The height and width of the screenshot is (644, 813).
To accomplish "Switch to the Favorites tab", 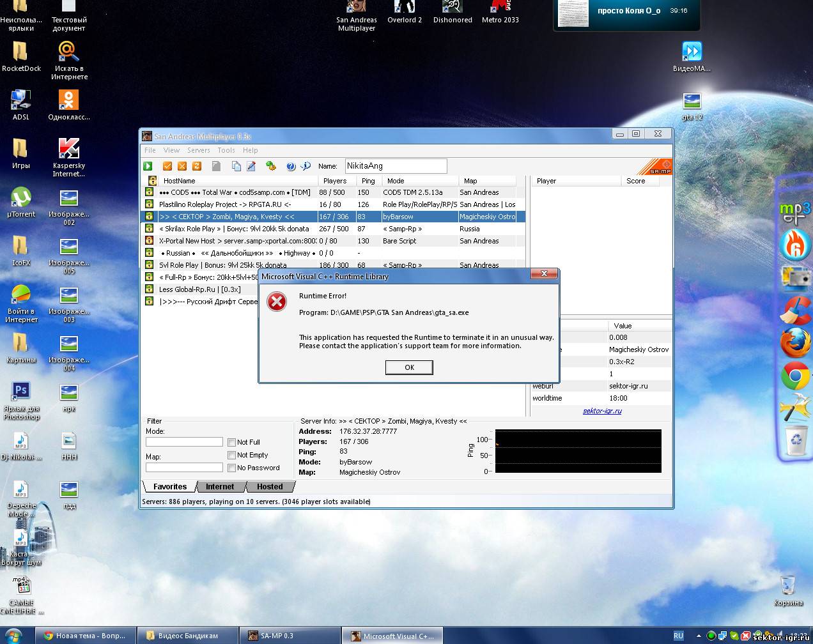I will tap(170, 487).
